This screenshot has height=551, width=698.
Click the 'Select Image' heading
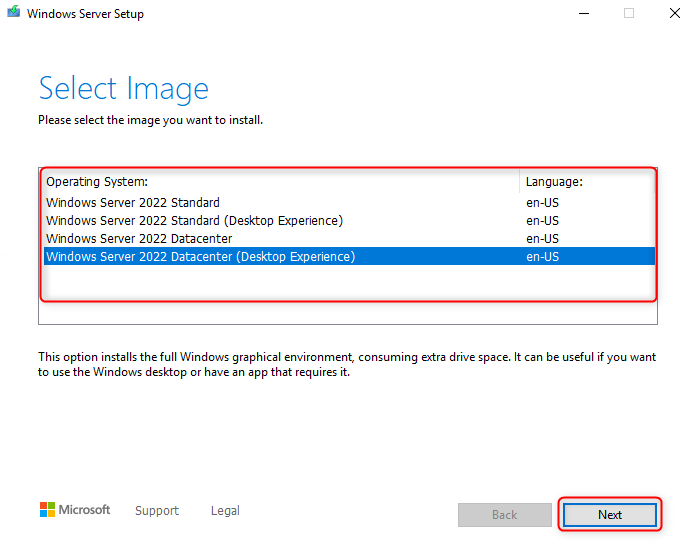(124, 88)
